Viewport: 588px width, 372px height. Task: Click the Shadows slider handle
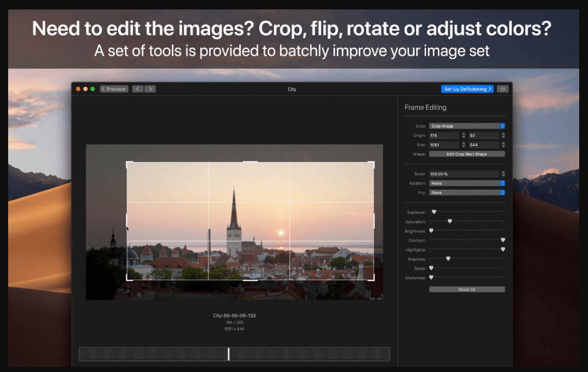coord(448,259)
